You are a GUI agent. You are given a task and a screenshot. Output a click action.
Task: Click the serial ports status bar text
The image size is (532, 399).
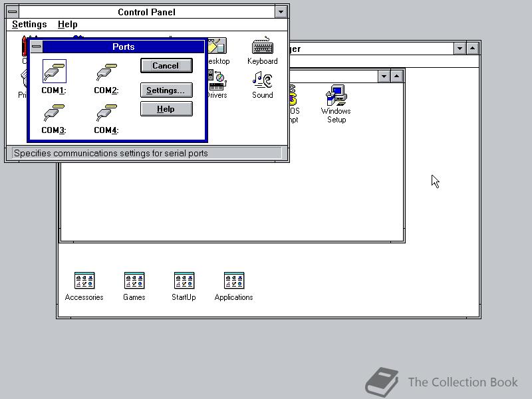coord(111,154)
